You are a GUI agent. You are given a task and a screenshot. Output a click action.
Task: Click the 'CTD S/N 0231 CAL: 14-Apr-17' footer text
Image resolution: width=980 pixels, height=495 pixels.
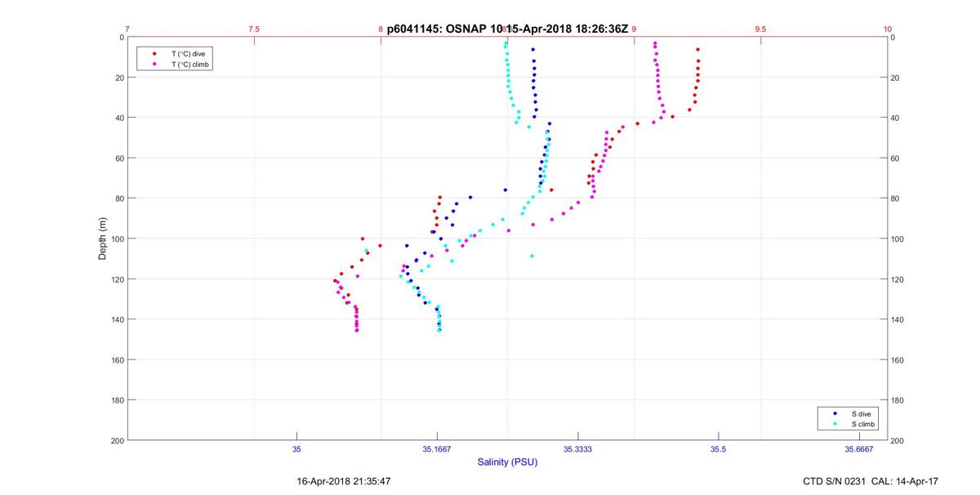point(871,482)
